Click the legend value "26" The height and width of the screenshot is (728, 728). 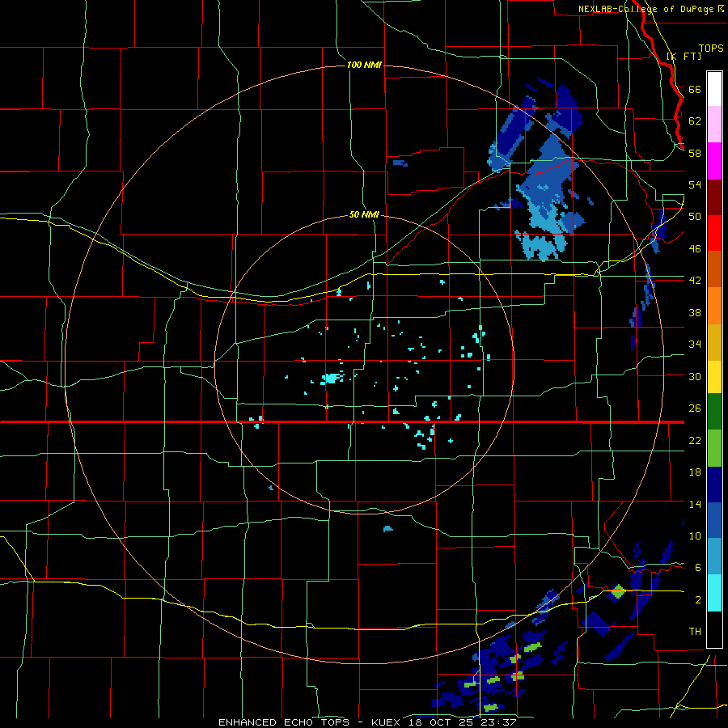pyautogui.click(x=695, y=408)
